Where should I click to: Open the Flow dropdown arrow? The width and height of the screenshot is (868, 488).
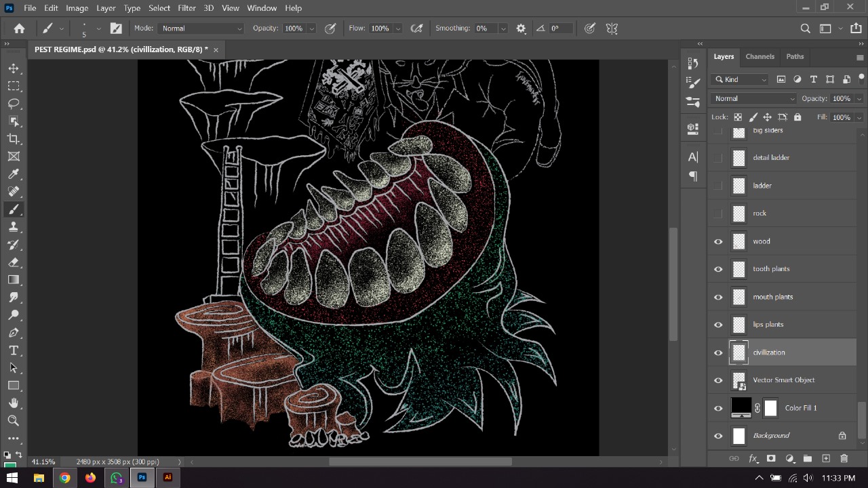397,28
